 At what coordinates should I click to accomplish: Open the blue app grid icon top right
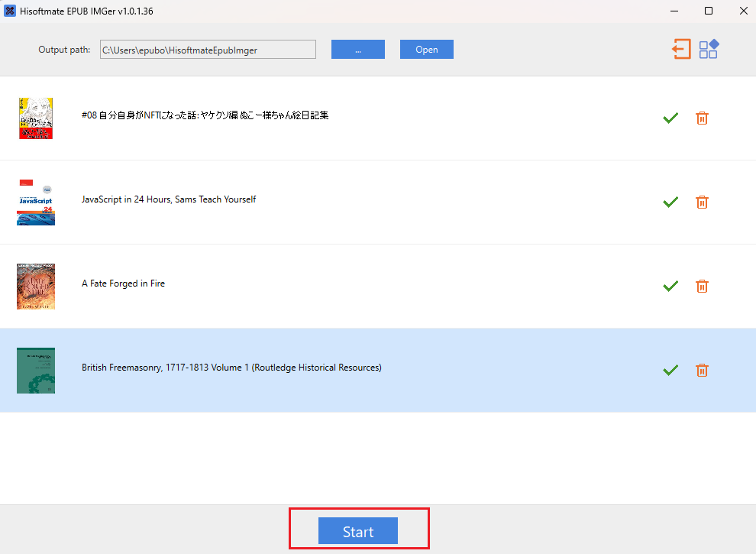[x=709, y=49]
